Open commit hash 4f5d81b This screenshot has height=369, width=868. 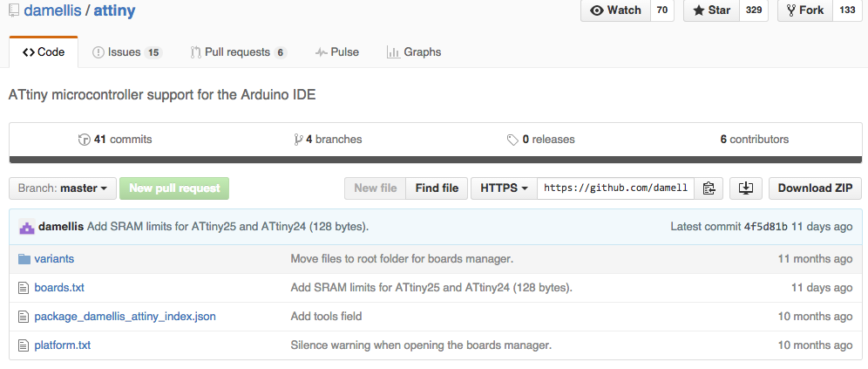[x=765, y=227]
